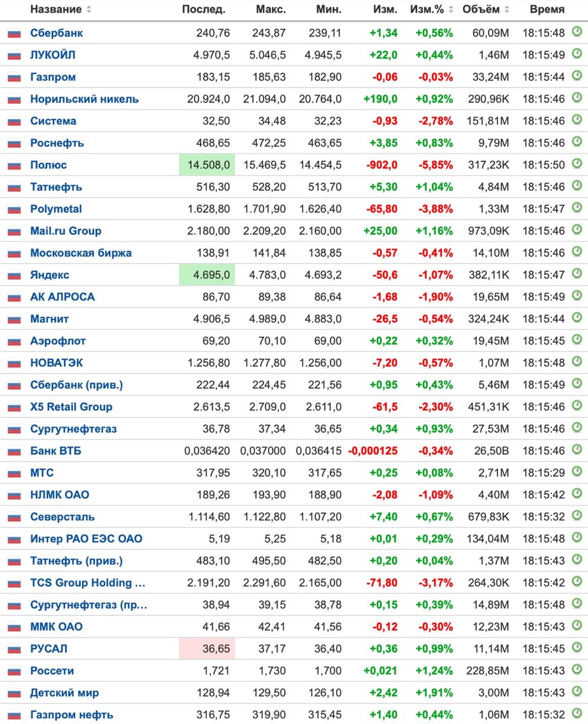Click the Russian flag next to Интер РАО ЕЭС ОАО
The image size is (588, 724).
pos(14,539)
